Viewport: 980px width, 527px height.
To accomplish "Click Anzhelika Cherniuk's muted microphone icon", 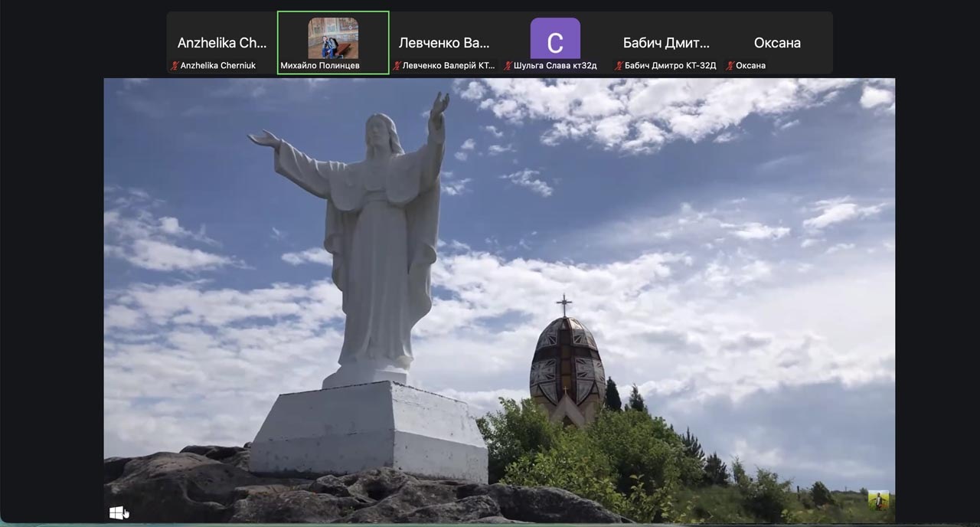I will (x=175, y=66).
